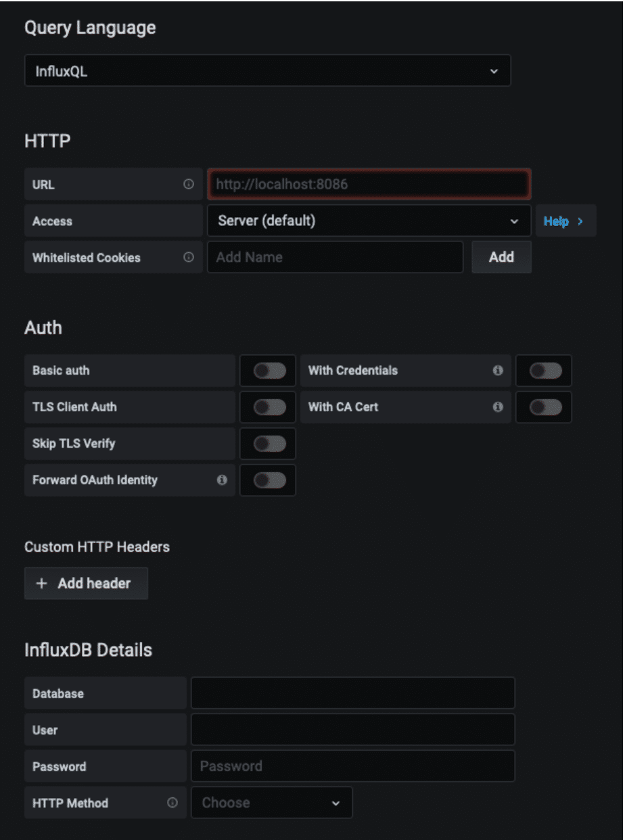Click the Add cookie button
Image resolution: width=625 pixels, height=840 pixels.
[x=501, y=257]
